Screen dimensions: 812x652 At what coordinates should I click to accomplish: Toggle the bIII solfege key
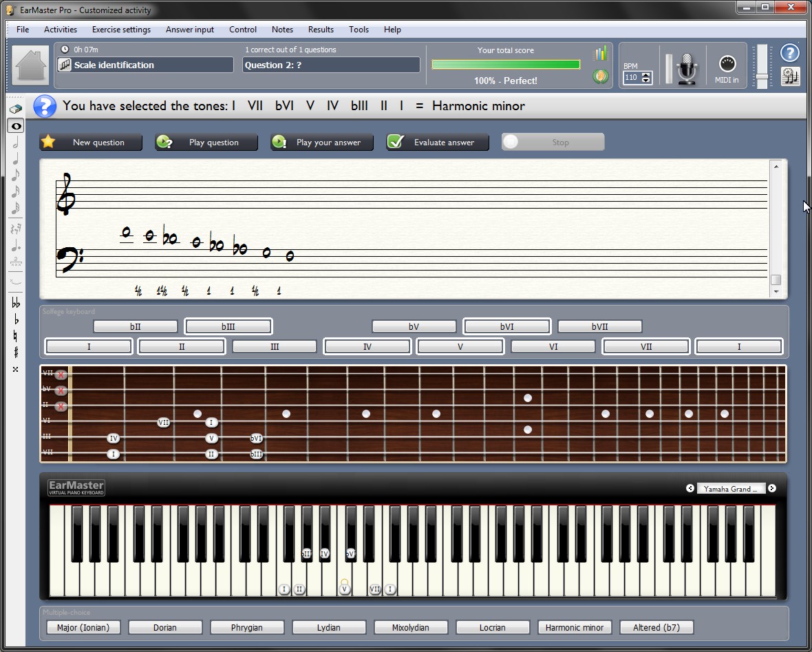[x=228, y=326]
